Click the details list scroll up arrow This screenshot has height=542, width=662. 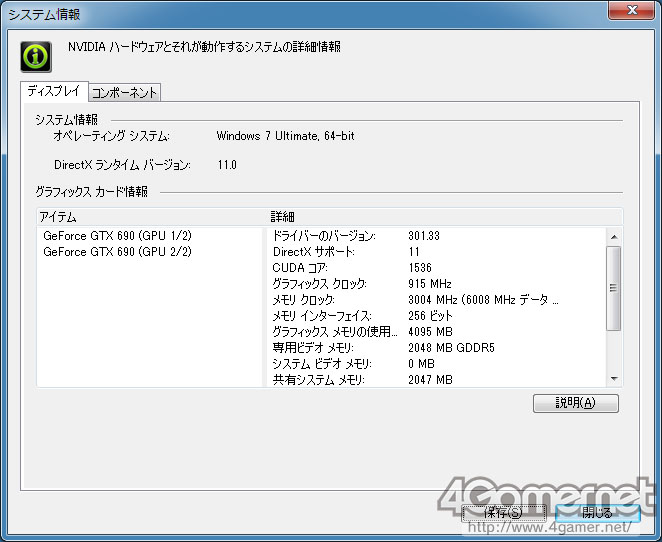click(614, 237)
